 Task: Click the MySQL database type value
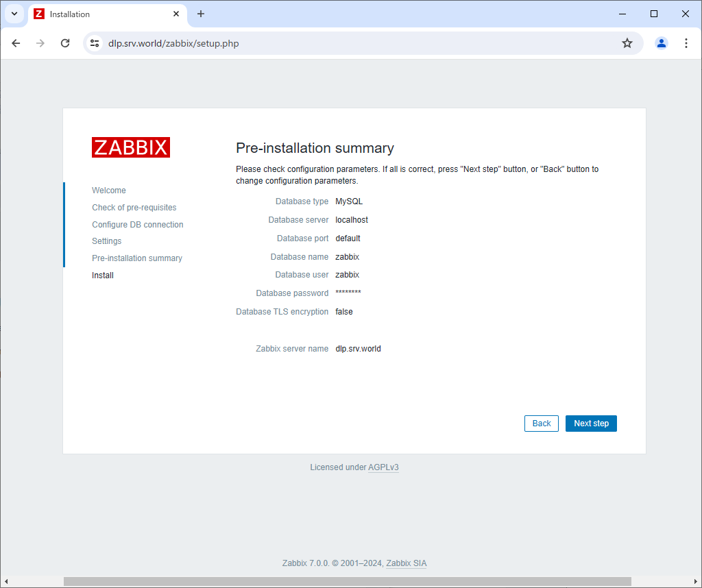[349, 201]
